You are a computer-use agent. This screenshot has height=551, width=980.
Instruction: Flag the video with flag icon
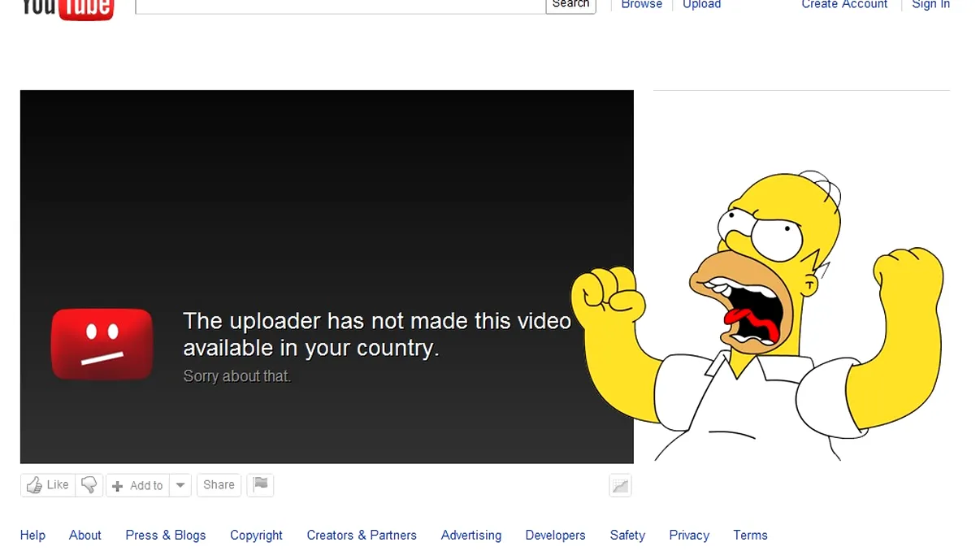pos(260,485)
